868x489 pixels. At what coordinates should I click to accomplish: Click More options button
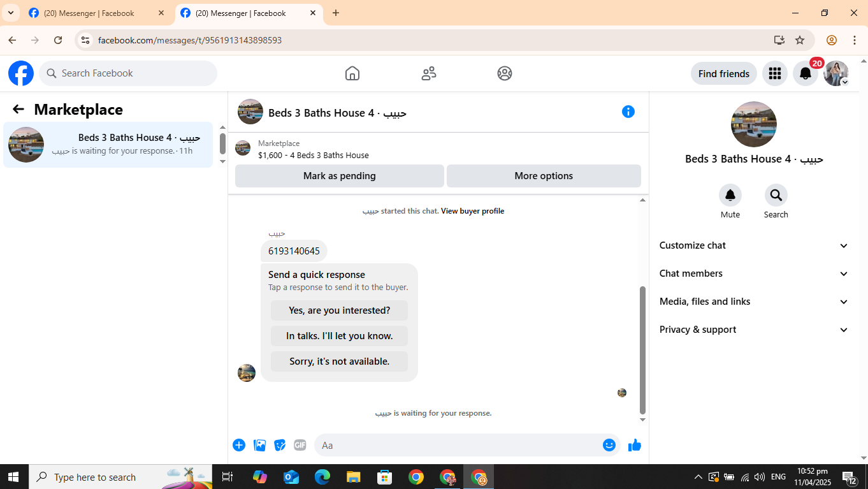544,176
